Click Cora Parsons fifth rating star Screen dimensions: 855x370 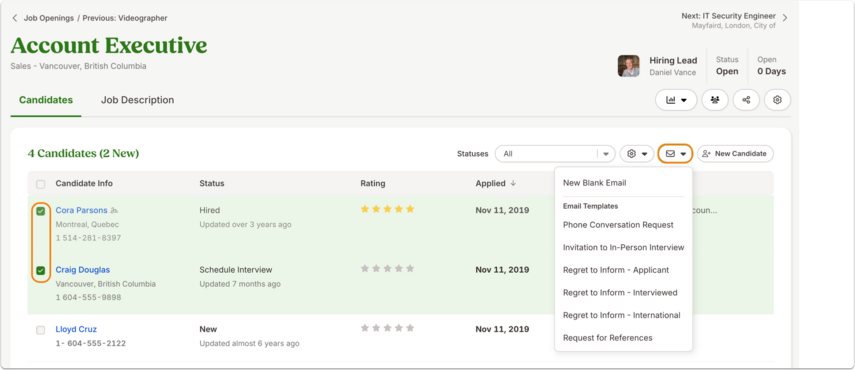(410, 209)
